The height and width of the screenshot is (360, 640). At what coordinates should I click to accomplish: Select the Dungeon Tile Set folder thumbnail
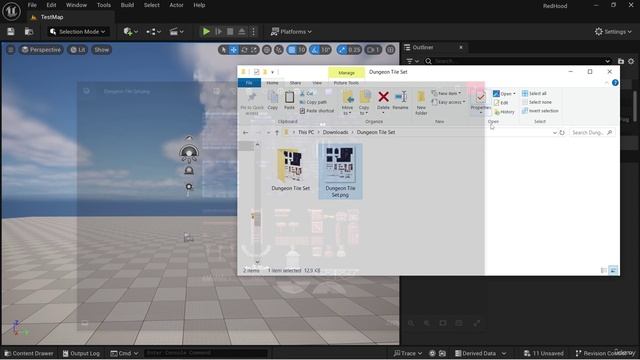291,170
